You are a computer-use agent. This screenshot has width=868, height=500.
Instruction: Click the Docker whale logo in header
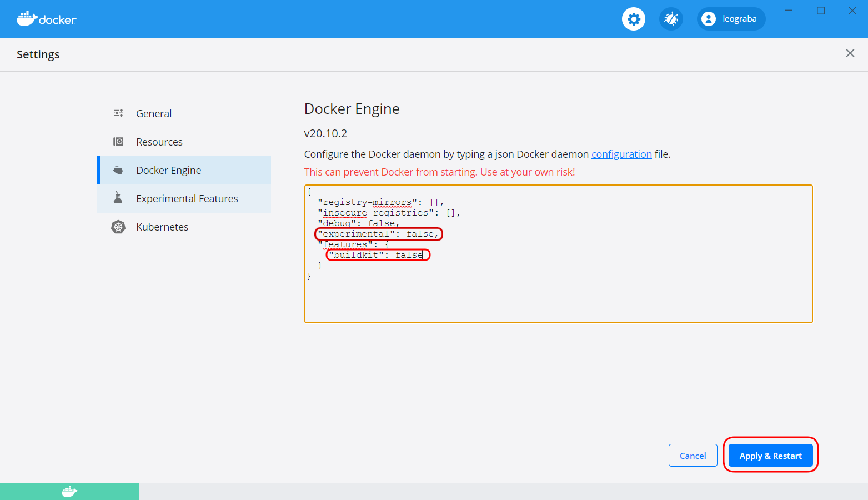[46, 19]
